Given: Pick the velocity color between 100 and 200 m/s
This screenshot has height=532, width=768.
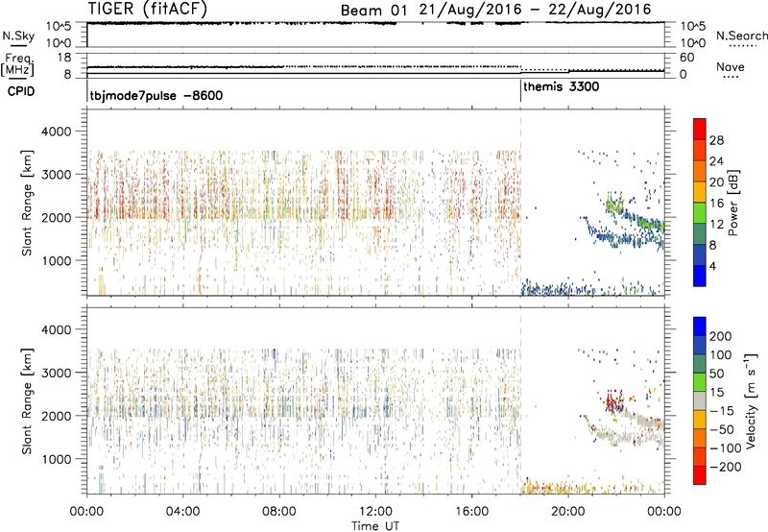Looking at the screenshot, I should click(700, 345).
